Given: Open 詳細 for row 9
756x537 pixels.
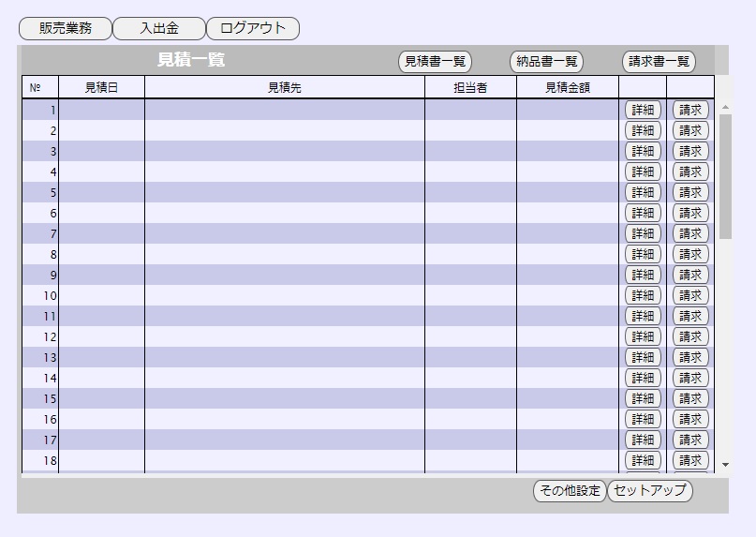Looking at the screenshot, I should tap(643, 275).
